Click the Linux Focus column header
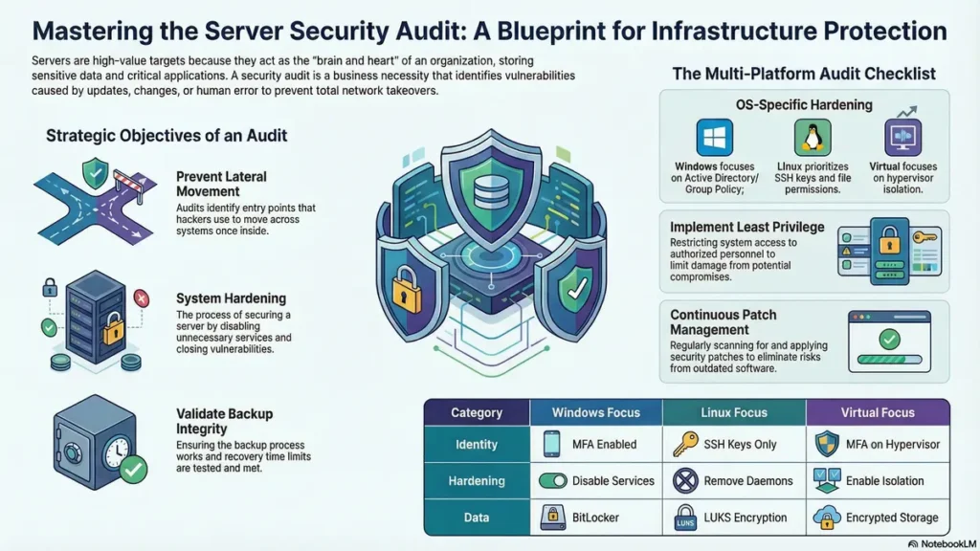Image resolution: width=980 pixels, height=551 pixels. click(734, 412)
